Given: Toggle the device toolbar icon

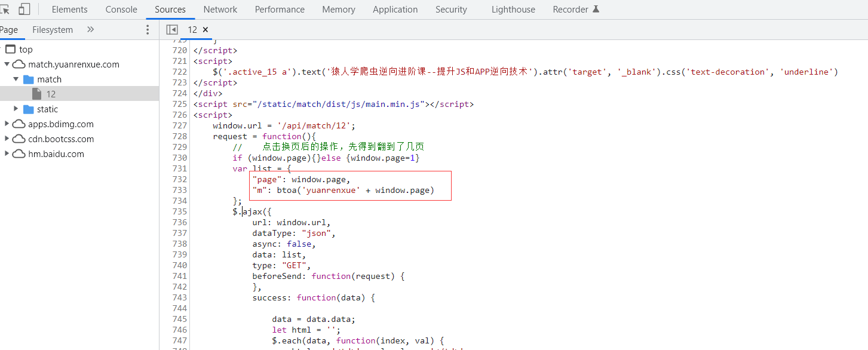Looking at the screenshot, I should pyautogui.click(x=24, y=9).
